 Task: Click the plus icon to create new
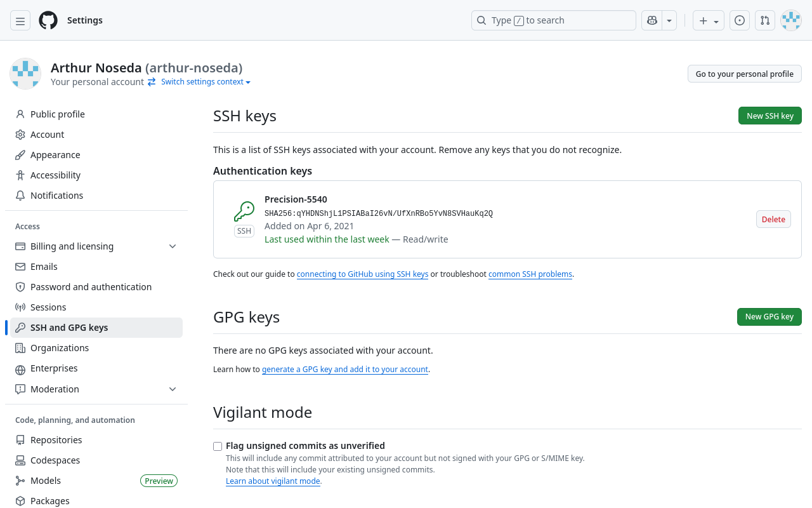704,20
